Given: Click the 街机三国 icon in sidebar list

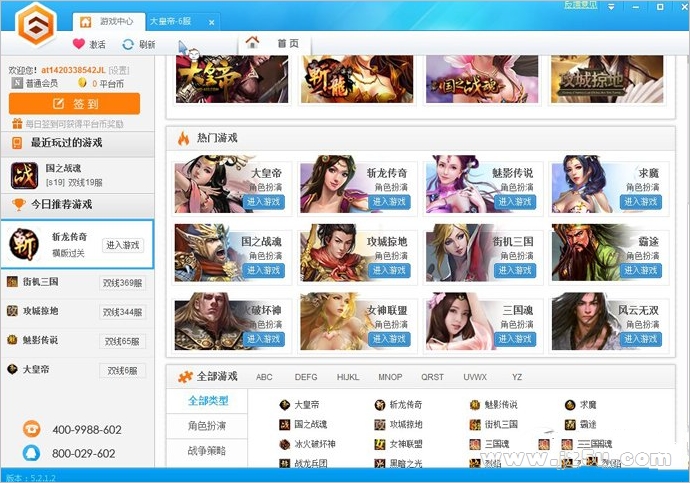Looking at the screenshot, I should [x=12, y=282].
